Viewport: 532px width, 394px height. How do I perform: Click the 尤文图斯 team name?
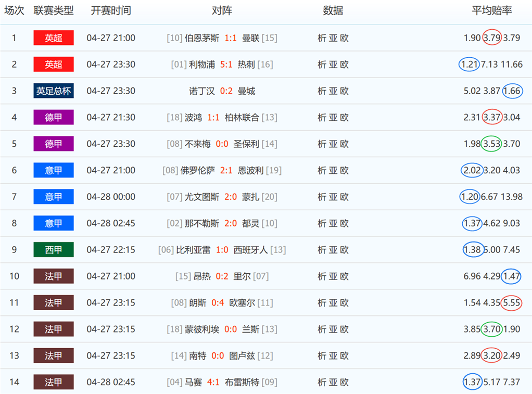coord(202,197)
